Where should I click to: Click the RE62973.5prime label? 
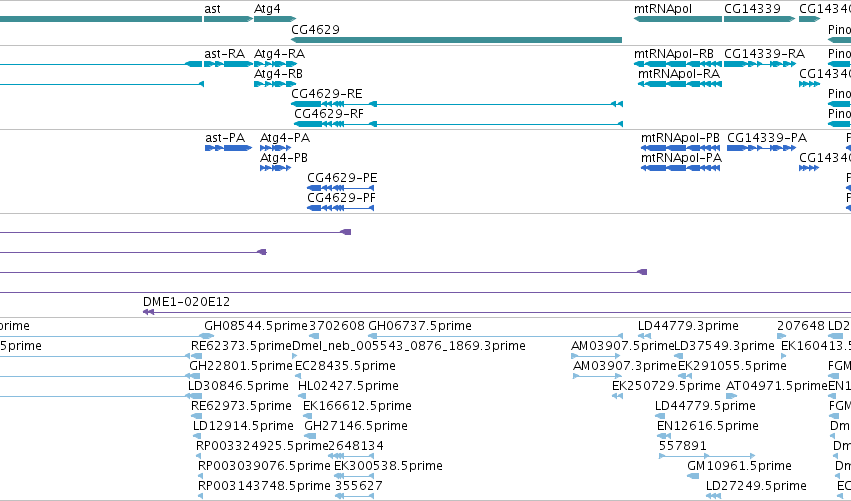point(241,407)
